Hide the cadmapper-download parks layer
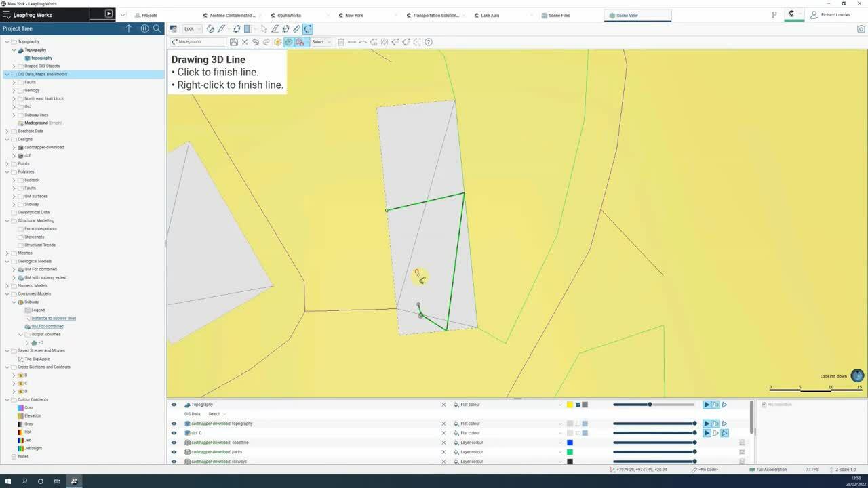868x488 pixels. point(174,452)
